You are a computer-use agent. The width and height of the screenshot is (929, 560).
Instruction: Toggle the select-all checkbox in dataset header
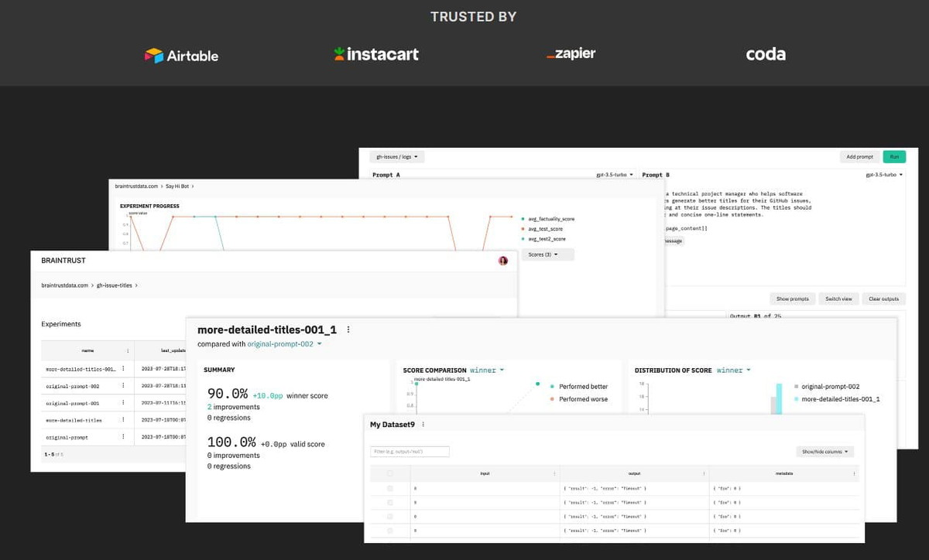click(x=390, y=473)
